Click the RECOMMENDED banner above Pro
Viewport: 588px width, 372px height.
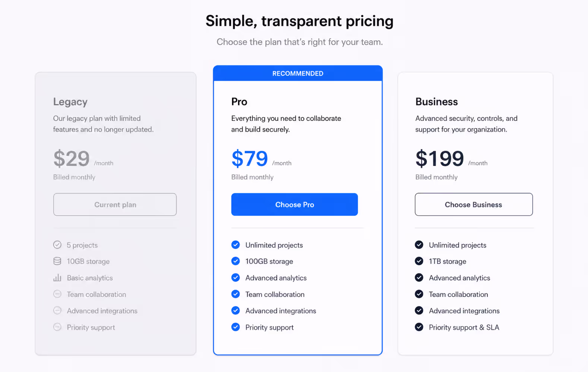pyautogui.click(x=298, y=74)
